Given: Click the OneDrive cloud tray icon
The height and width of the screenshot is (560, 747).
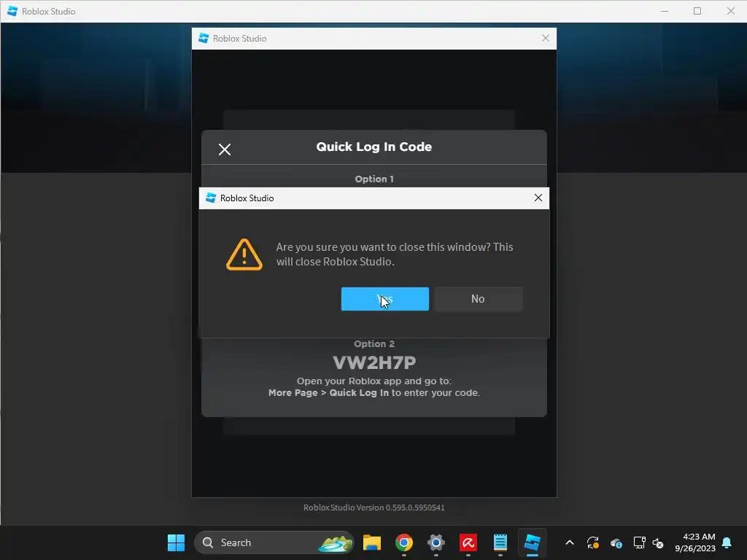Looking at the screenshot, I should click(616, 542).
